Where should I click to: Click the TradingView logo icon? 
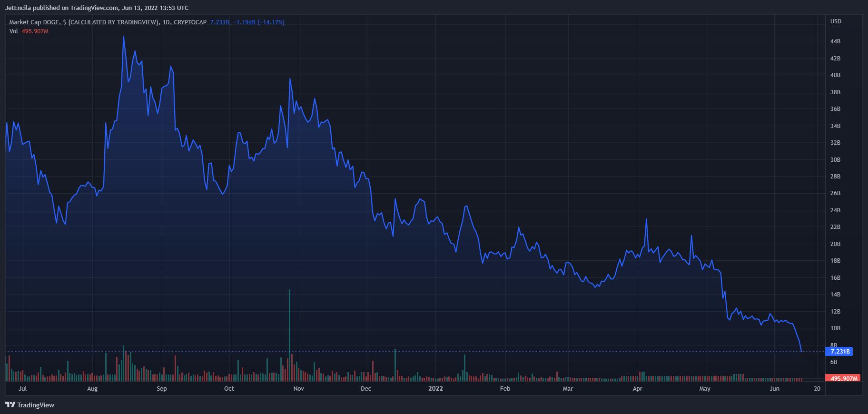pos(10,405)
